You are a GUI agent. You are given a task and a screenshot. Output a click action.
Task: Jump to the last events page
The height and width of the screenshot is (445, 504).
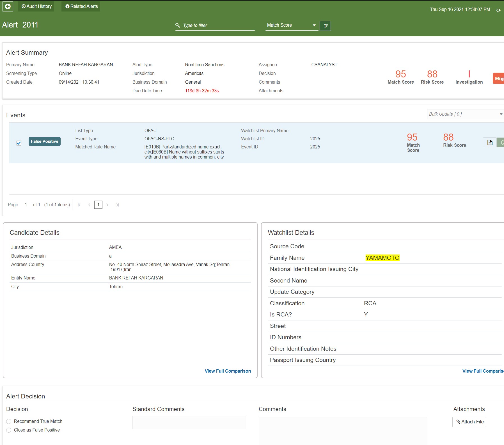[x=118, y=205]
